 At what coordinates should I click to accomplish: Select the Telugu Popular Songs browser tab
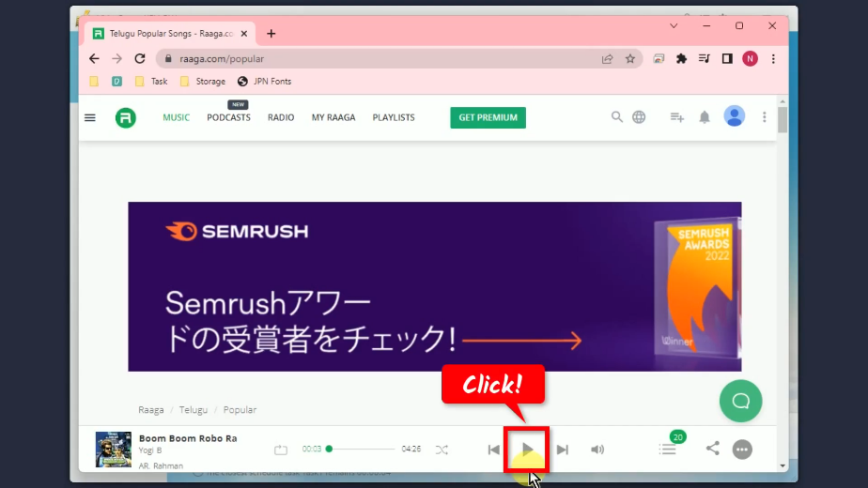point(171,34)
